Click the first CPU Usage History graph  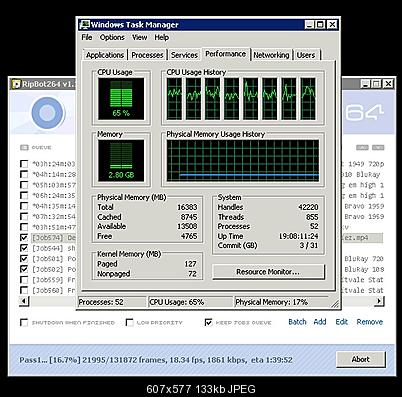point(174,99)
